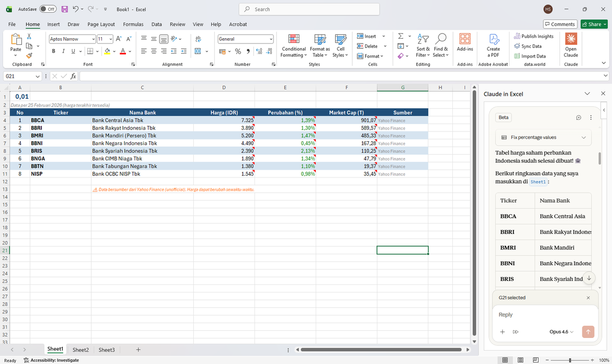The height and width of the screenshot is (364, 612).
Task: Expand the Name Box dropdown
Action: (x=38, y=76)
